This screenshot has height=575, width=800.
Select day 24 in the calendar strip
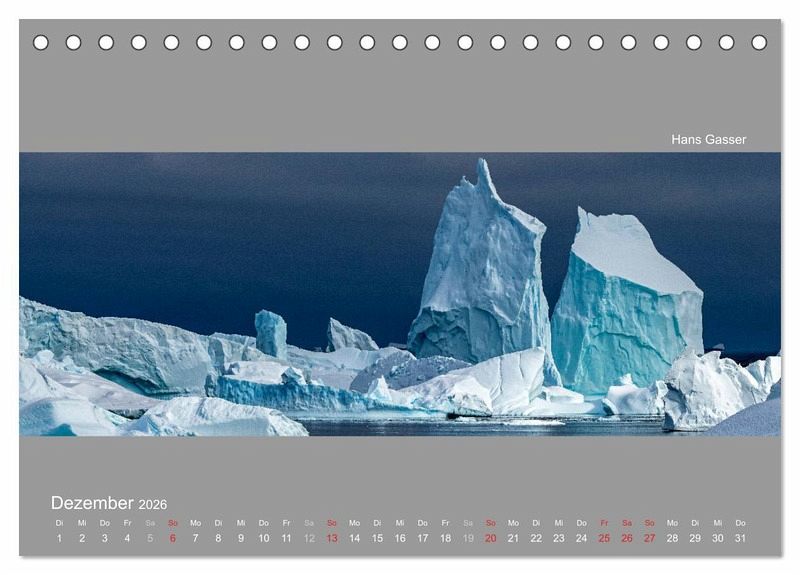click(x=581, y=538)
